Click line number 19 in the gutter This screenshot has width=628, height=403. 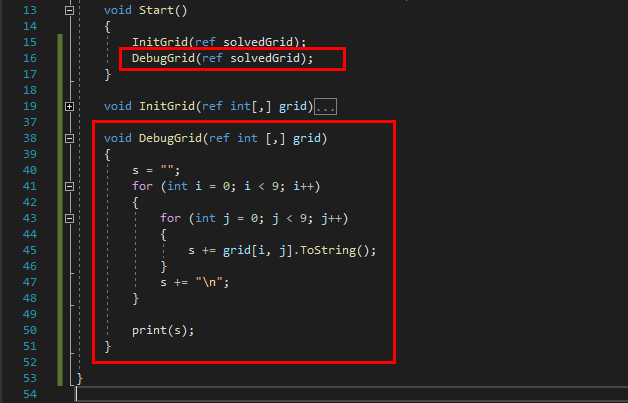30,106
